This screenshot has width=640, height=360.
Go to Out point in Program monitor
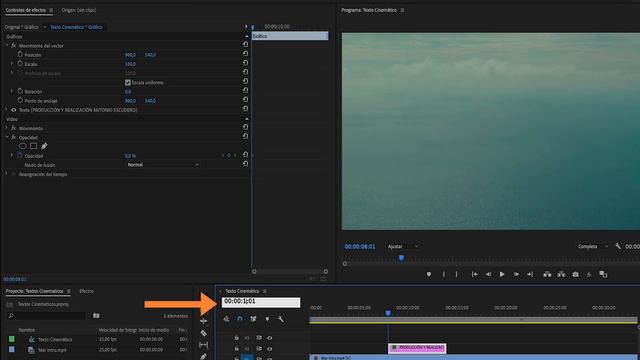point(530,274)
